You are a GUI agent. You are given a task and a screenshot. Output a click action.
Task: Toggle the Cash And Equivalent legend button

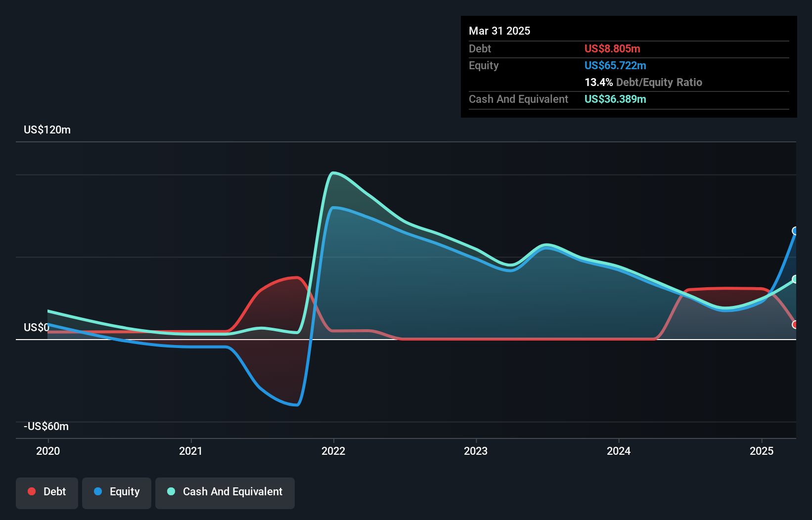tap(225, 493)
